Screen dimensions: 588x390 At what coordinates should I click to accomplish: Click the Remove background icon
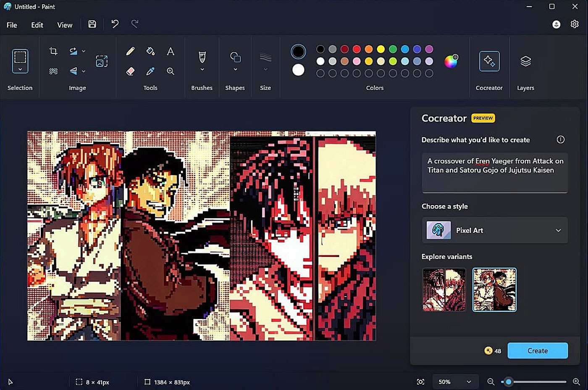click(53, 71)
